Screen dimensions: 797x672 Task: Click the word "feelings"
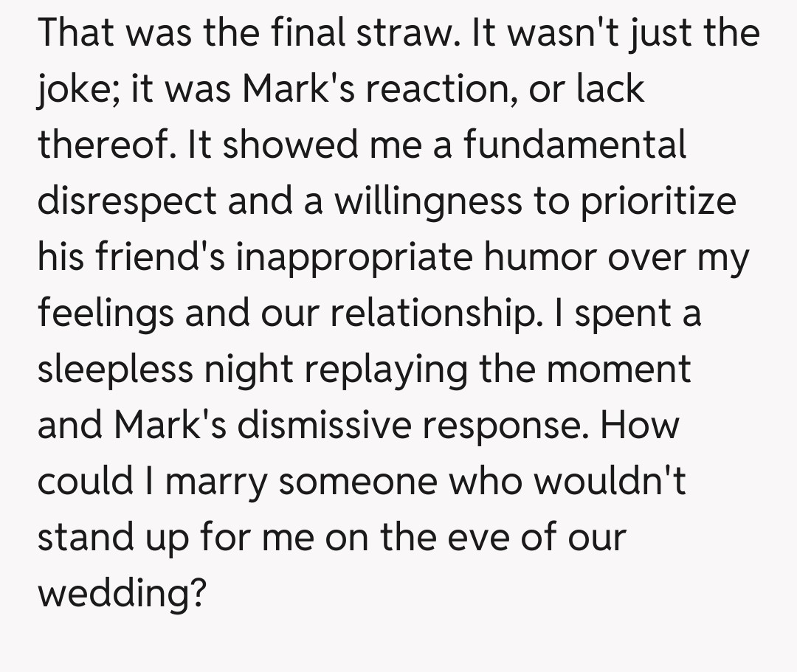click(x=105, y=314)
